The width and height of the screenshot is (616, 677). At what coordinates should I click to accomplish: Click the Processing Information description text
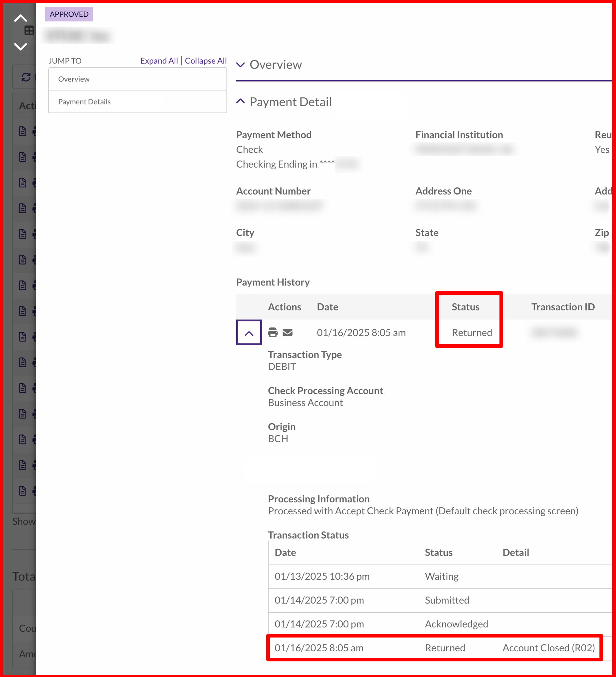point(423,511)
